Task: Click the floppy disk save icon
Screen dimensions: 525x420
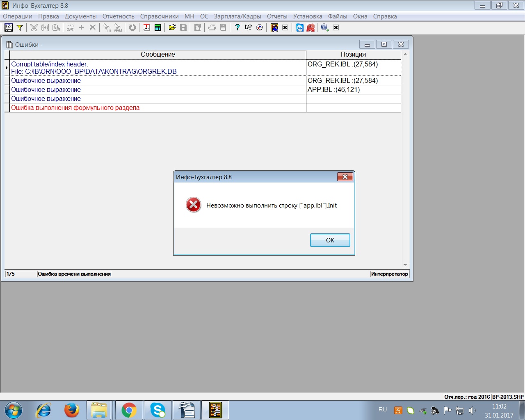Action: point(183,27)
